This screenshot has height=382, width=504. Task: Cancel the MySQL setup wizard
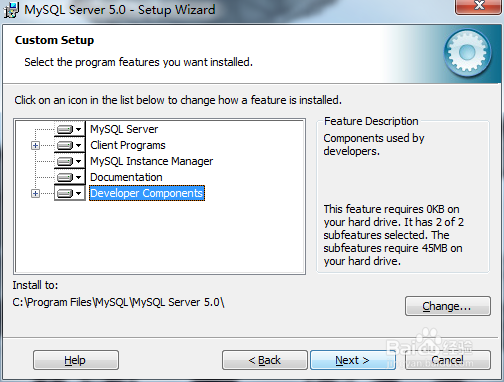tap(448, 360)
